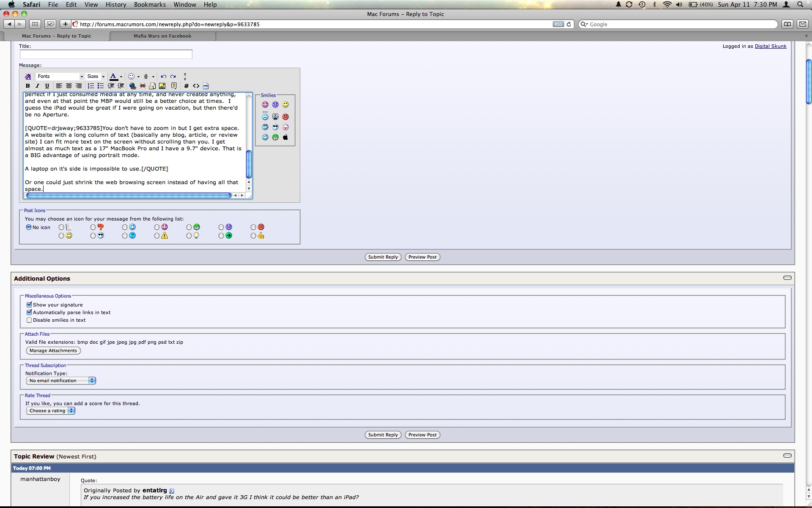Wrap selection in QUOTE tags icon
This screenshot has width=812, height=508.
(174, 86)
